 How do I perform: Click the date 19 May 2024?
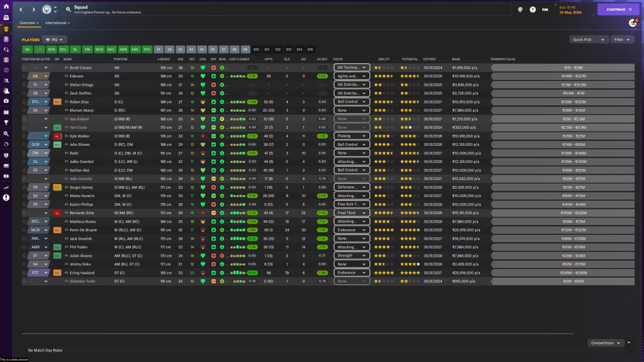[x=570, y=12]
